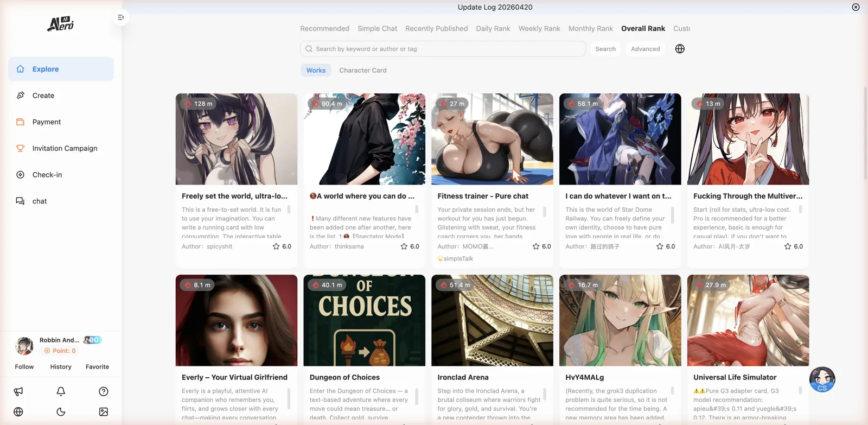Image resolution: width=868 pixels, height=425 pixels.
Task: Open the Fitness trainer - Pure chat thumbnail
Action: click(492, 139)
